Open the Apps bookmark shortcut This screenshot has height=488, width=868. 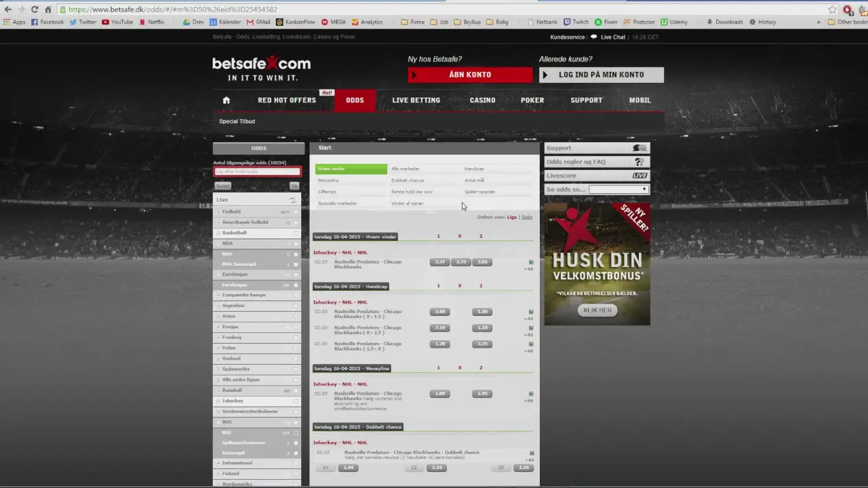[x=14, y=22]
